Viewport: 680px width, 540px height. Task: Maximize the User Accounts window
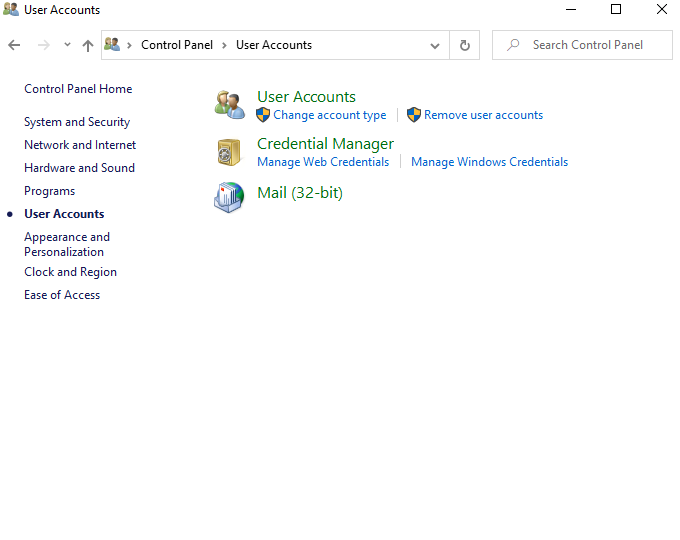point(616,10)
